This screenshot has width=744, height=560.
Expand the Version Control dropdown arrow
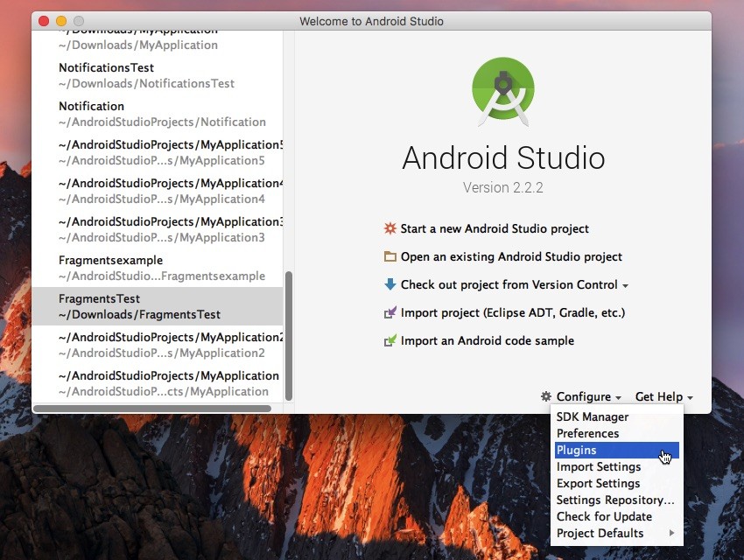[625, 286]
